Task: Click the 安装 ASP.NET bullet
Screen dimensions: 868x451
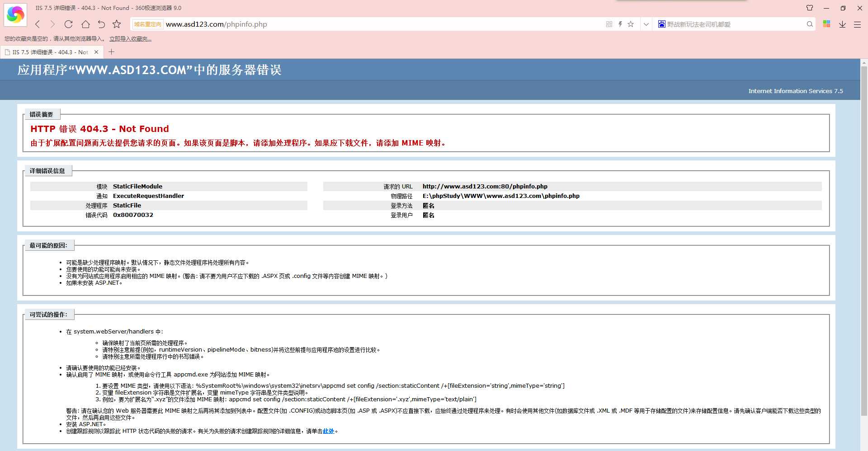Action: [x=86, y=424]
